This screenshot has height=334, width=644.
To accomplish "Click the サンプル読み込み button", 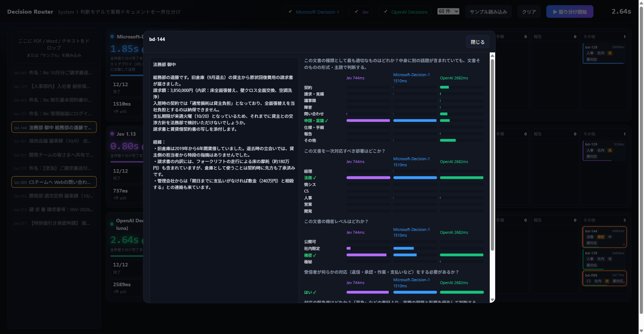I will click(x=488, y=12).
